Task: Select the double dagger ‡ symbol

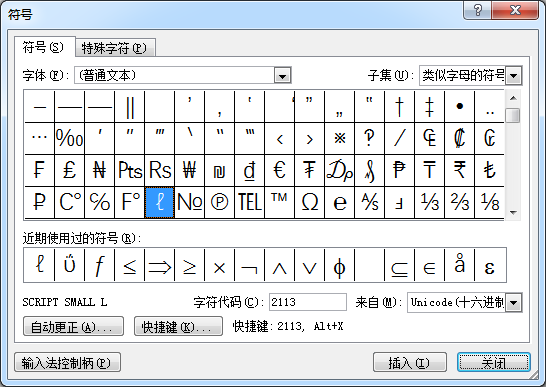Action: [429, 107]
